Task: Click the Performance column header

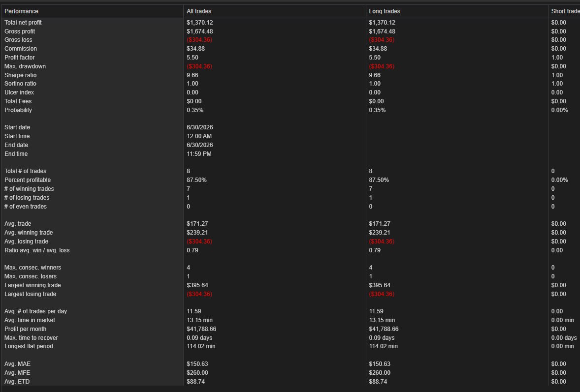Action: tap(92, 11)
